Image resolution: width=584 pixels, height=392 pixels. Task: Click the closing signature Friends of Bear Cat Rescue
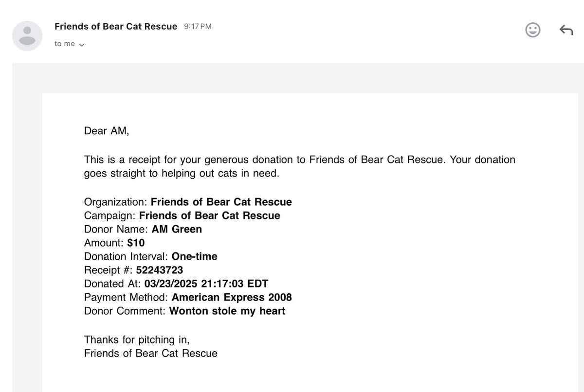pyautogui.click(x=151, y=353)
